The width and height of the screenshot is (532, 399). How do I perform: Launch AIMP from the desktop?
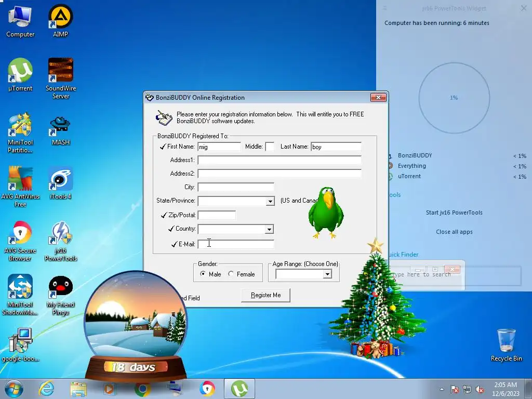pos(60,21)
